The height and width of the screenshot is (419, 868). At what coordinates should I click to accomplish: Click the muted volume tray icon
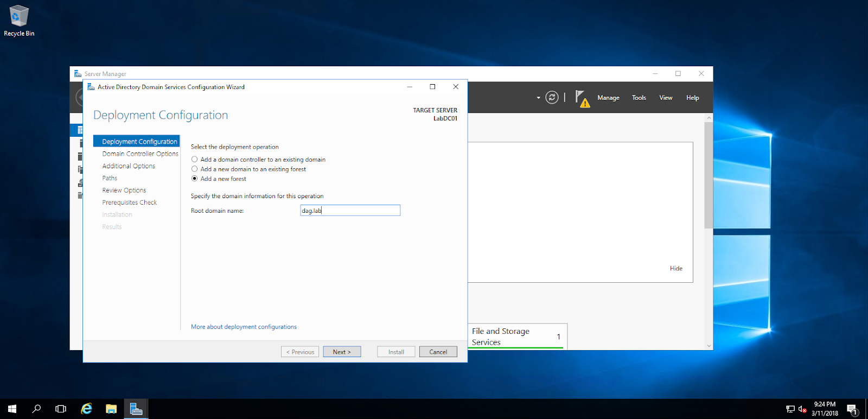coord(802,409)
